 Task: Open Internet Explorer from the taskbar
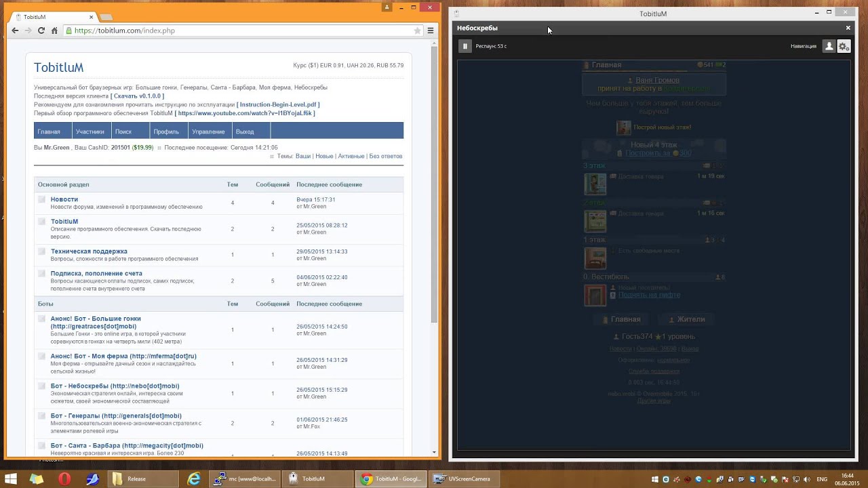coord(194,479)
